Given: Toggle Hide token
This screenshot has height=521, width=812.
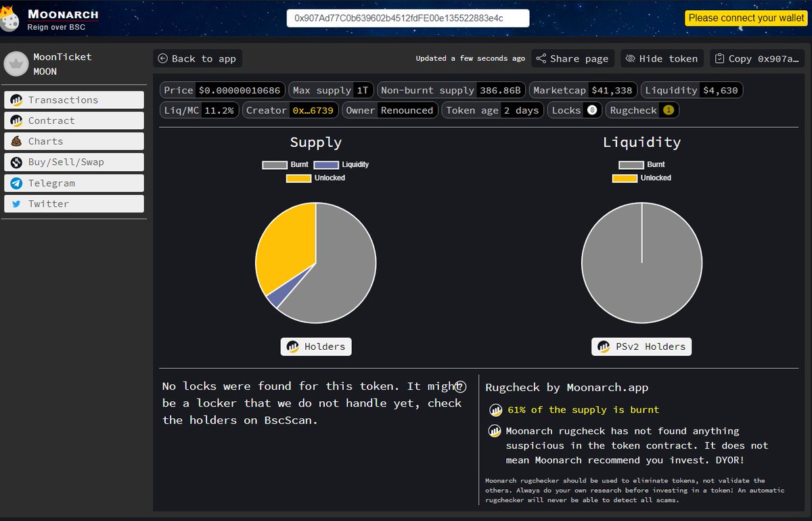Looking at the screenshot, I should [x=662, y=59].
